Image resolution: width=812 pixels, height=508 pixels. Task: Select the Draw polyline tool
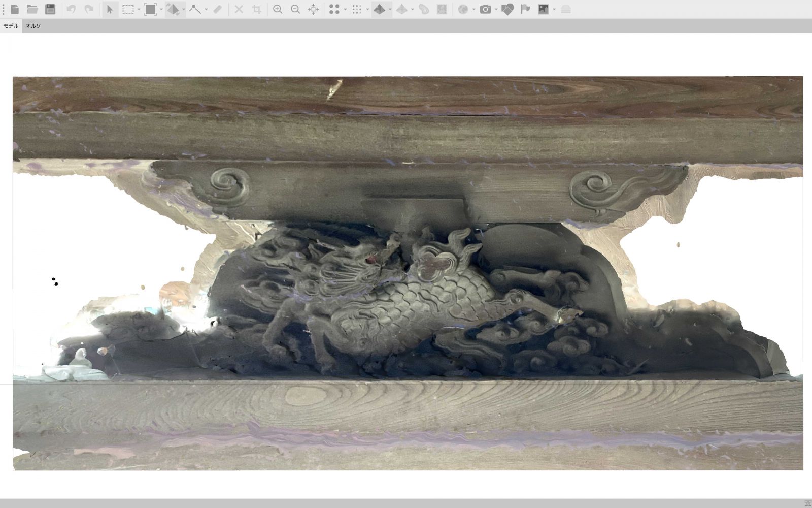(195, 9)
